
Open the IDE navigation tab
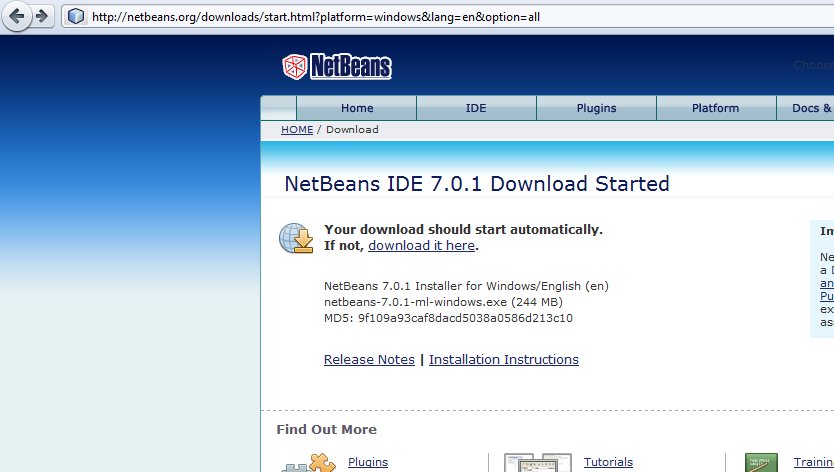point(476,108)
